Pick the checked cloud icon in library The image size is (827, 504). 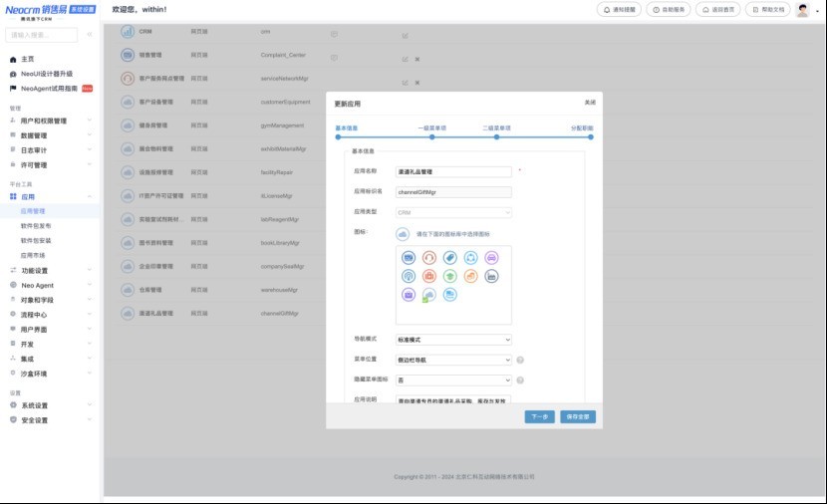tap(429, 295)
